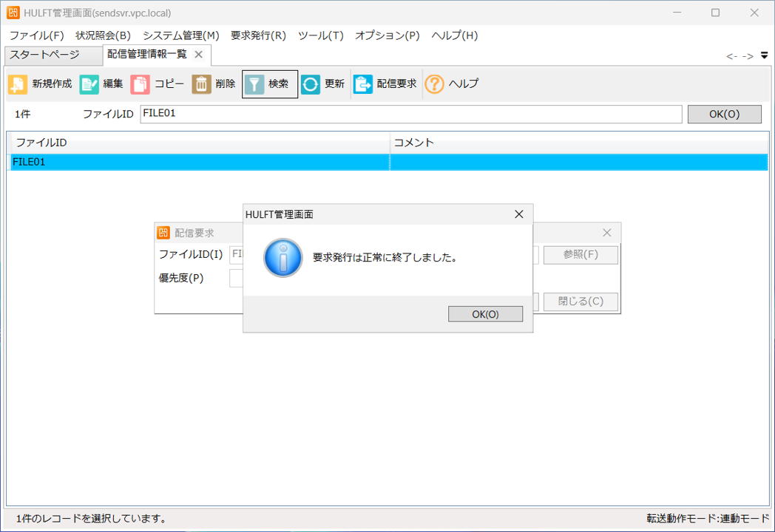This screenshot has width=775, height=532.
Task: Open the ヘルプ question mark toolbar icon
Action: pos(434,84)
